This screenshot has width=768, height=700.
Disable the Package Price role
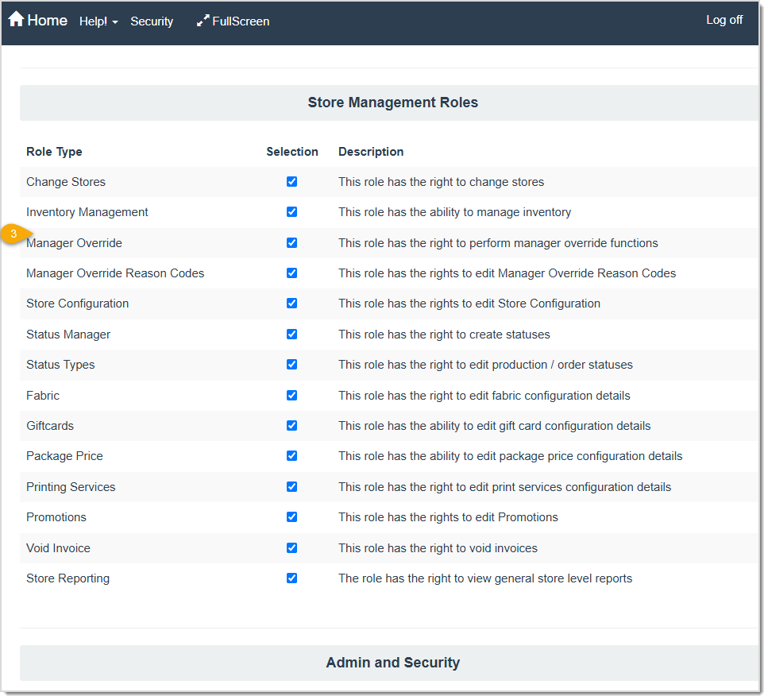coord(292,456)
